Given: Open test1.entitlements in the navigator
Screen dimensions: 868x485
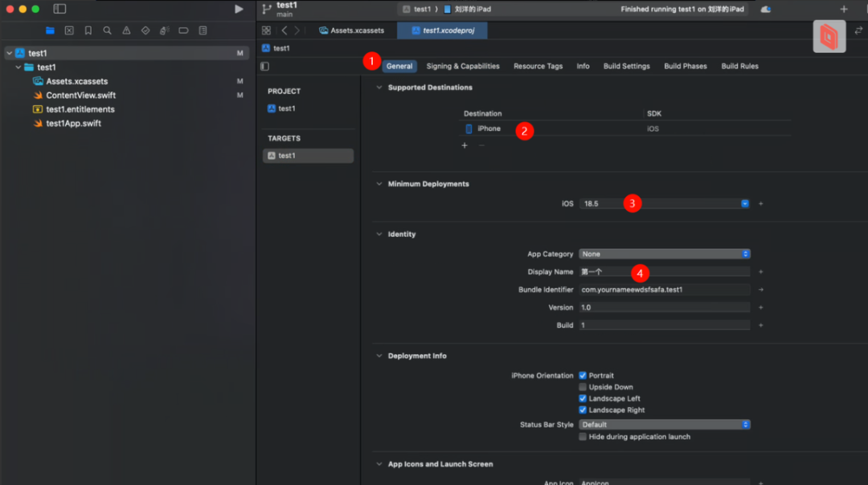Looking at the screenshot, I should [80, 109].
